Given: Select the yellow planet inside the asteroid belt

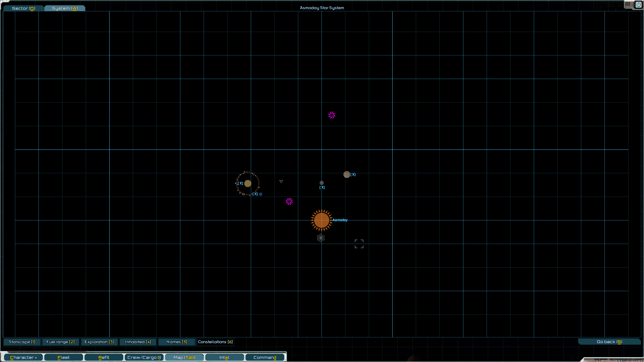Looking at the screenshot, I should [247, 183].
